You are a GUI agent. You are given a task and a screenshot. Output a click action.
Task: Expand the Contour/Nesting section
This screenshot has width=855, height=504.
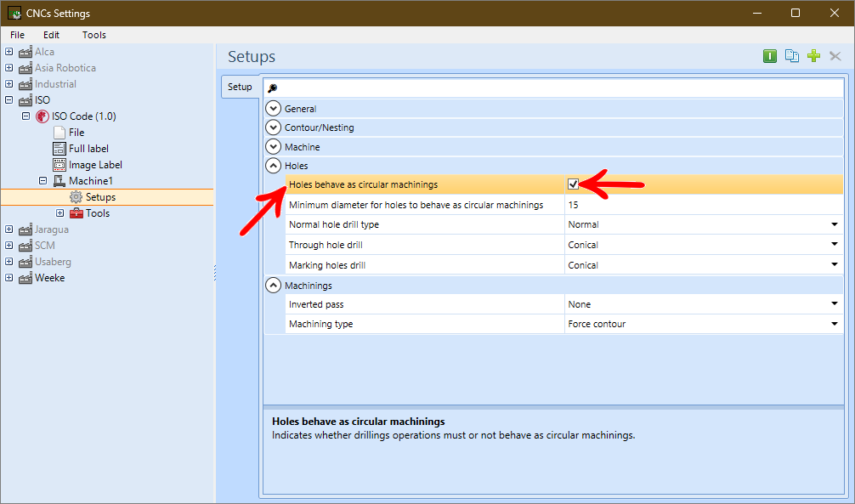point(274,127)
